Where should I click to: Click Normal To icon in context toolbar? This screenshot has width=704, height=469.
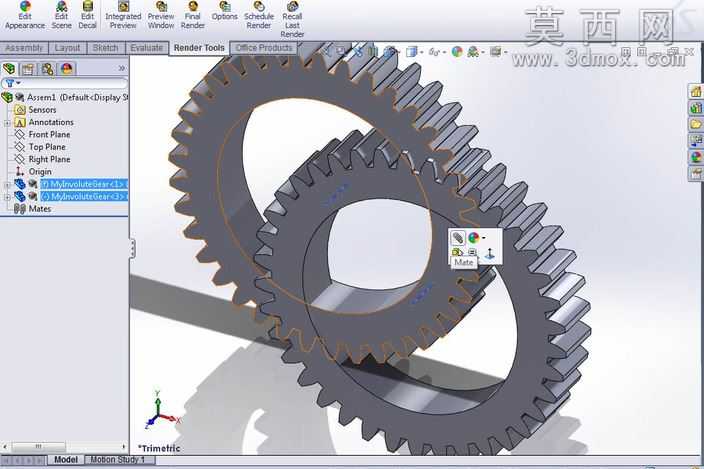point(490,254)
